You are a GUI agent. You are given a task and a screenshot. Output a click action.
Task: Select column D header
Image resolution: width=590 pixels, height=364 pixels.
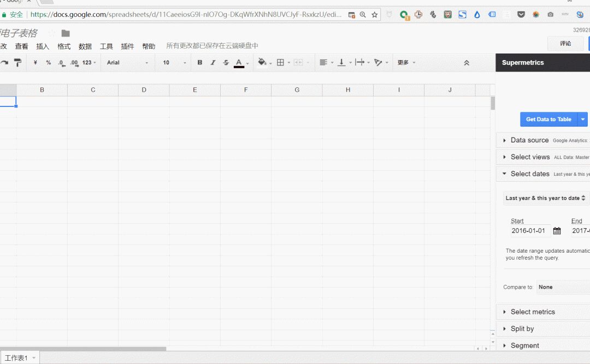[x=144, y=90]
